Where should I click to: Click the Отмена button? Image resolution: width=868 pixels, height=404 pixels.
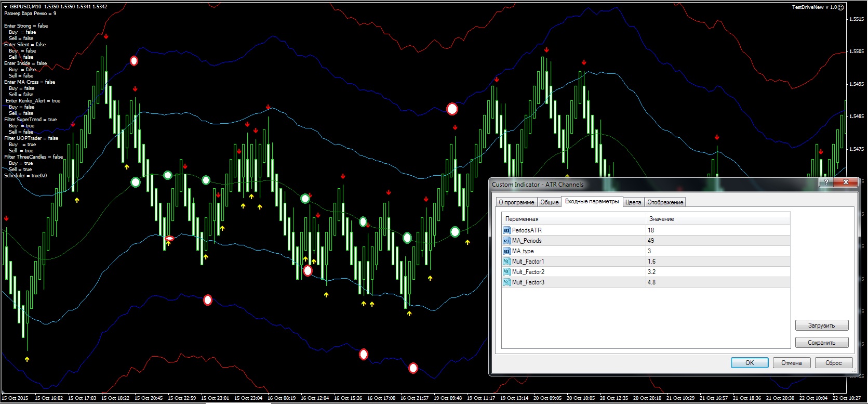(792, 363)
